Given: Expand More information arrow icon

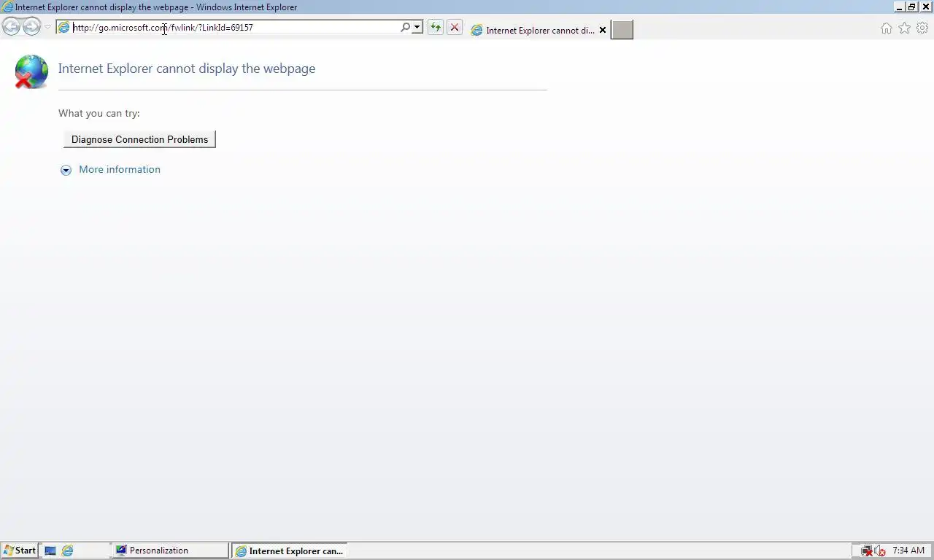Looking at the screenshot, I should (x=66, y=170).
